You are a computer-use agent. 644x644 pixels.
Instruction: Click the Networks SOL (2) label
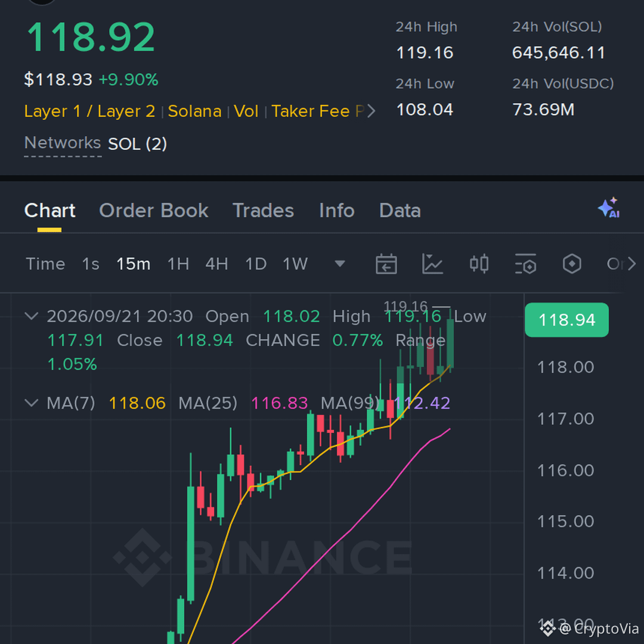coord(95,144)
